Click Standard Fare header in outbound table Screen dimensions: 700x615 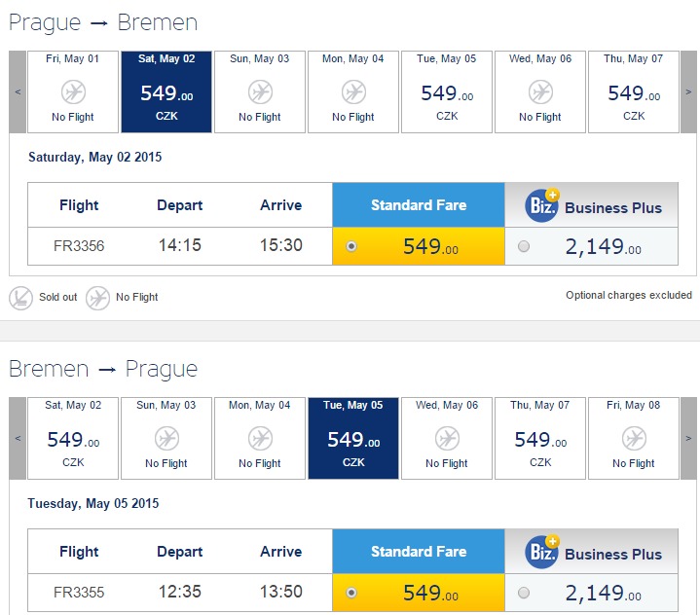coord(419,205)
